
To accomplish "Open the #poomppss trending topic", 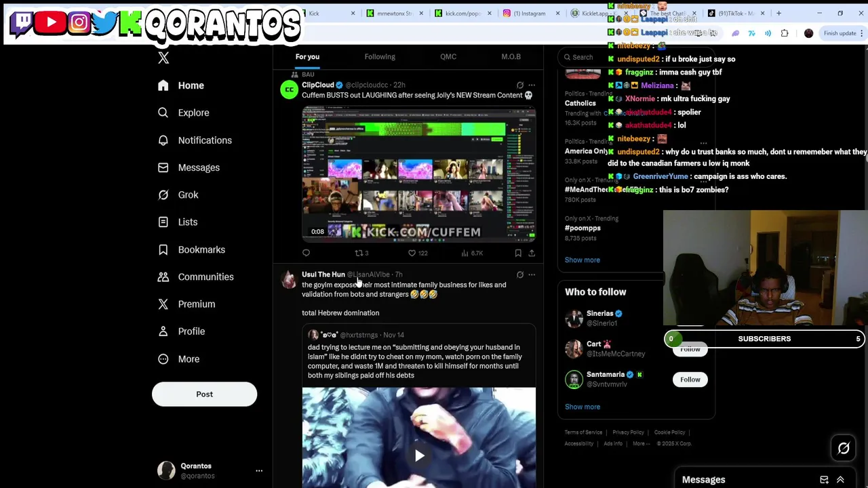I will point(583,228).
